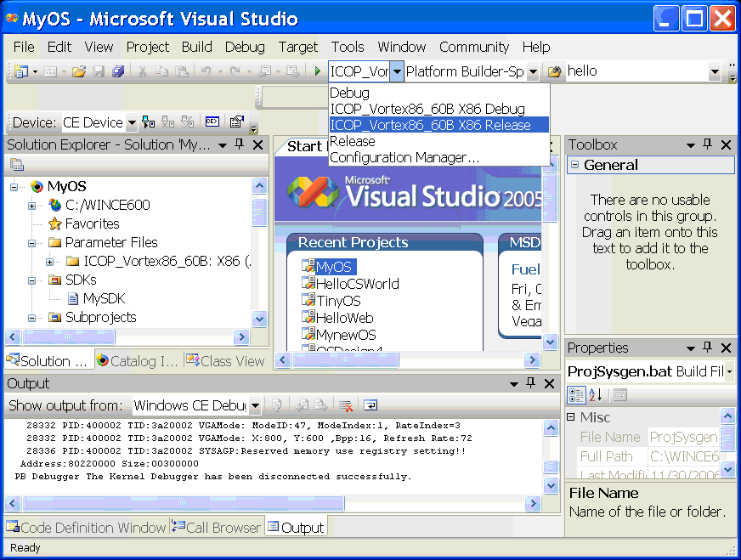Expand the ICOP_Vortex86_60B: X86 folder node
The image size is (741, 560).
pos(49,262)
